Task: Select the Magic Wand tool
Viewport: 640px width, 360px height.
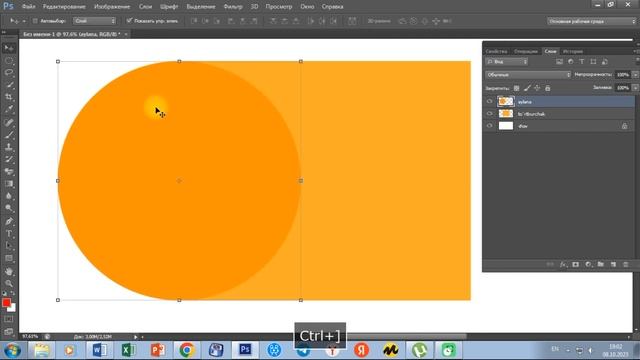Action: coord(9,85)
